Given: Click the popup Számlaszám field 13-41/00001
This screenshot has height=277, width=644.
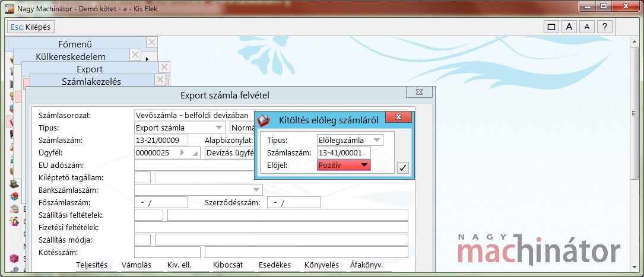Looking at the screenshot, I should tap(344, 152).
